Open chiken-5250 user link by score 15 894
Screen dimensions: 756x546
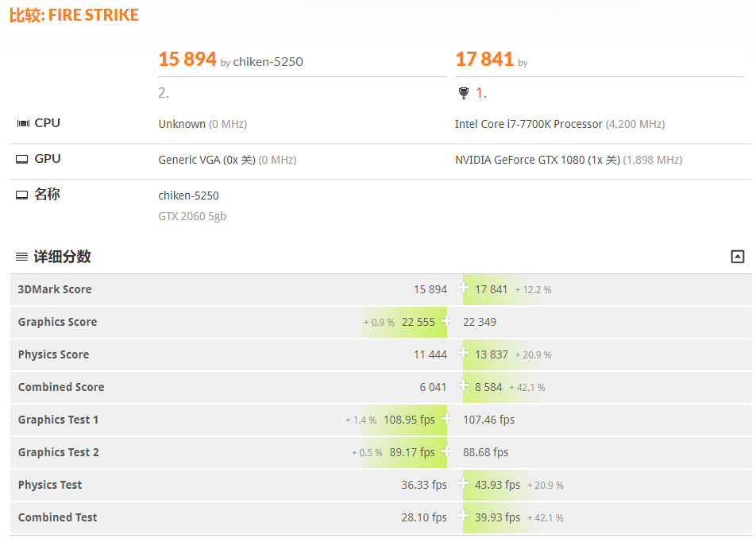268,62
